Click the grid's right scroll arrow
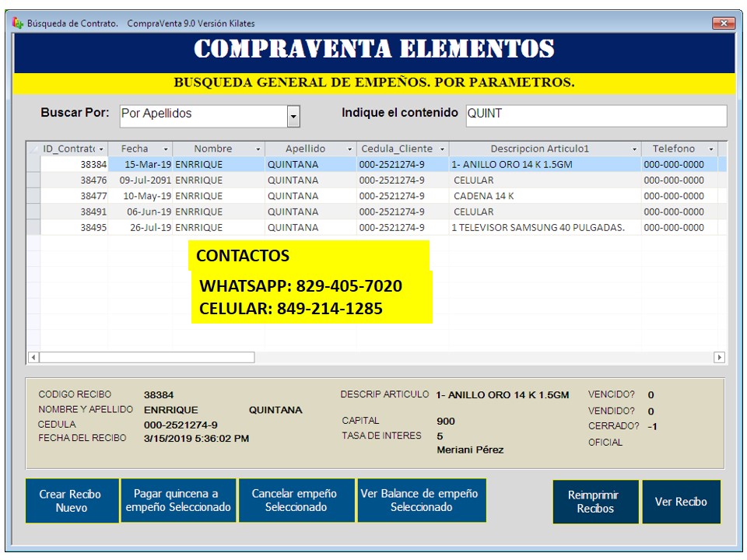This screenshot has width=747, height=560. coord(719,357)
